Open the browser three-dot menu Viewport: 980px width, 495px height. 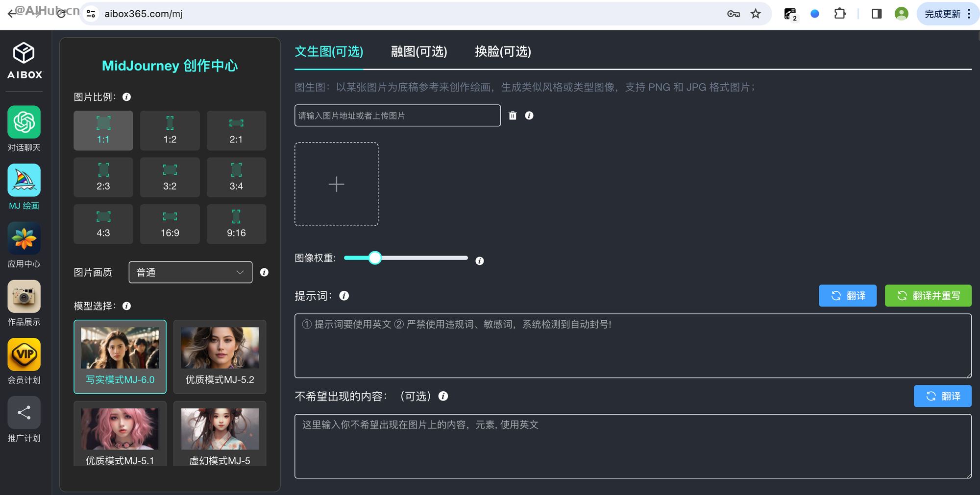[969, 14]
